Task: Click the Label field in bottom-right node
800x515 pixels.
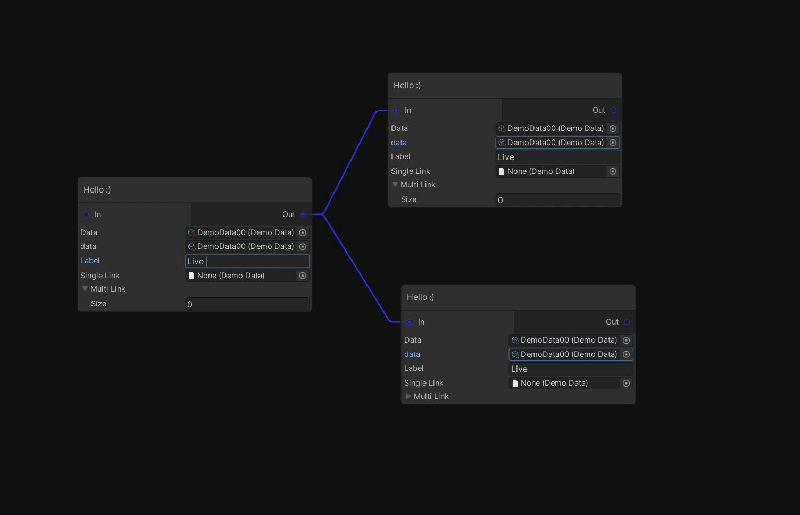Action: [x=570, y=369]
